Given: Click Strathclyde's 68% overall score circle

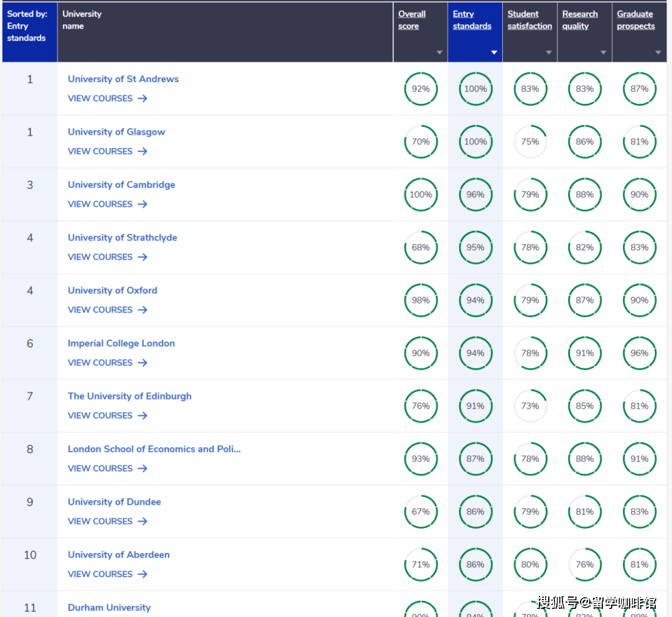Looking at the screenshot, I should [x=421, y=247].
